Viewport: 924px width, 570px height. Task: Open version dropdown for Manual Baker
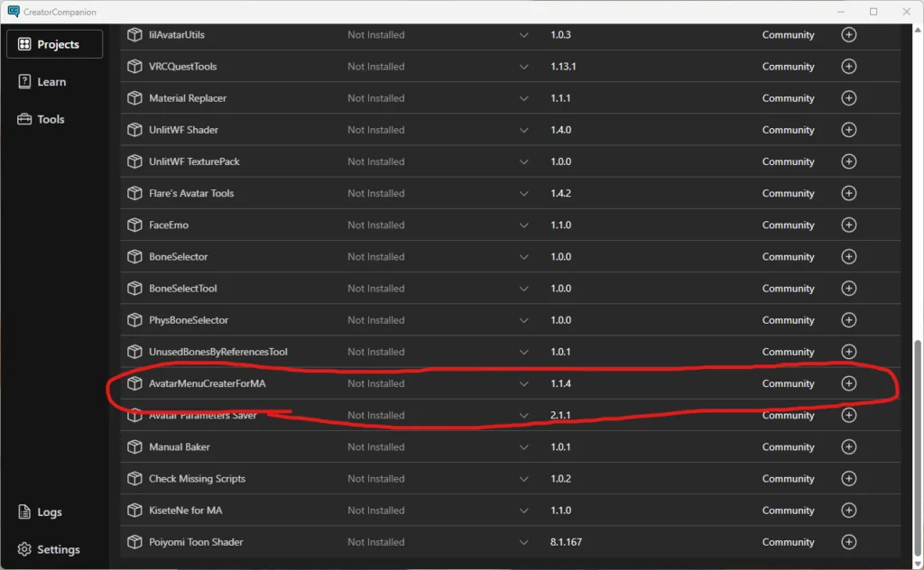point(523,447)
